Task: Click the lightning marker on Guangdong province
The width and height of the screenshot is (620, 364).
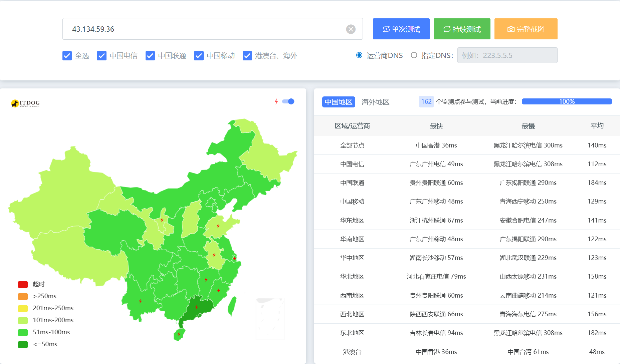Action: coord(196,307)
